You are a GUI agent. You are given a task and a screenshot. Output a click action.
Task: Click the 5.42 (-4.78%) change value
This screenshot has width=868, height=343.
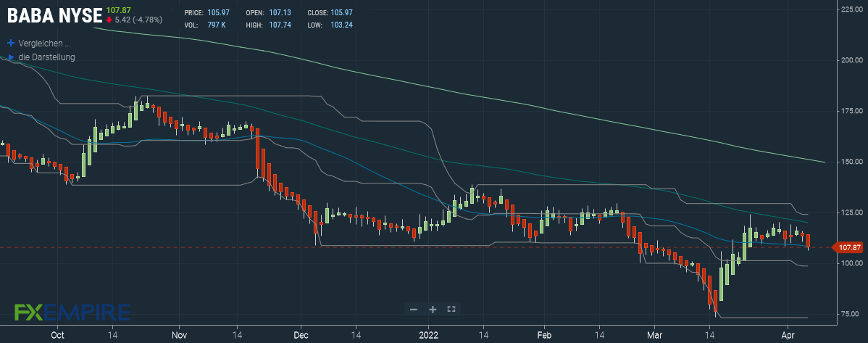click(x=138, y=20)
